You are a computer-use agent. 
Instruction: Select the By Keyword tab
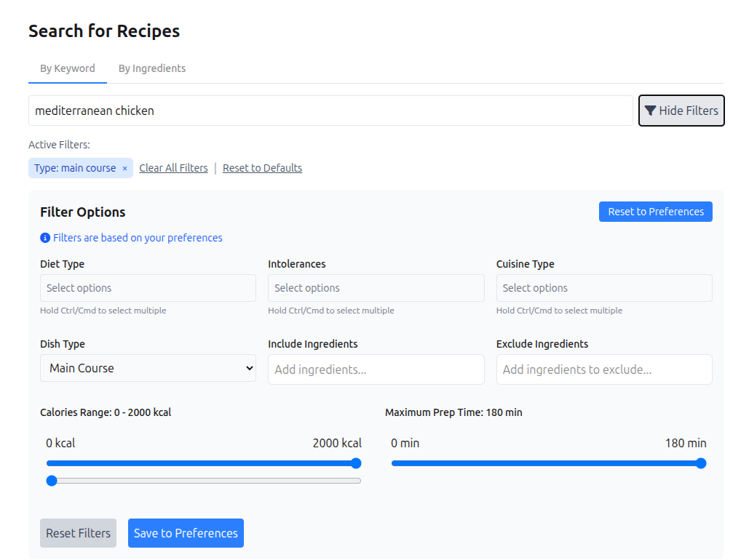(x=67, y=68)
